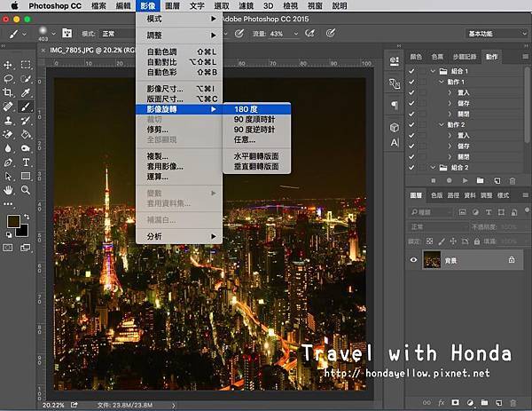Image resolution: width=532 pixels, height=411 pixels.
Task: Toggle checkmark for 置入 under 動作 1
Action: click(411, 92)
